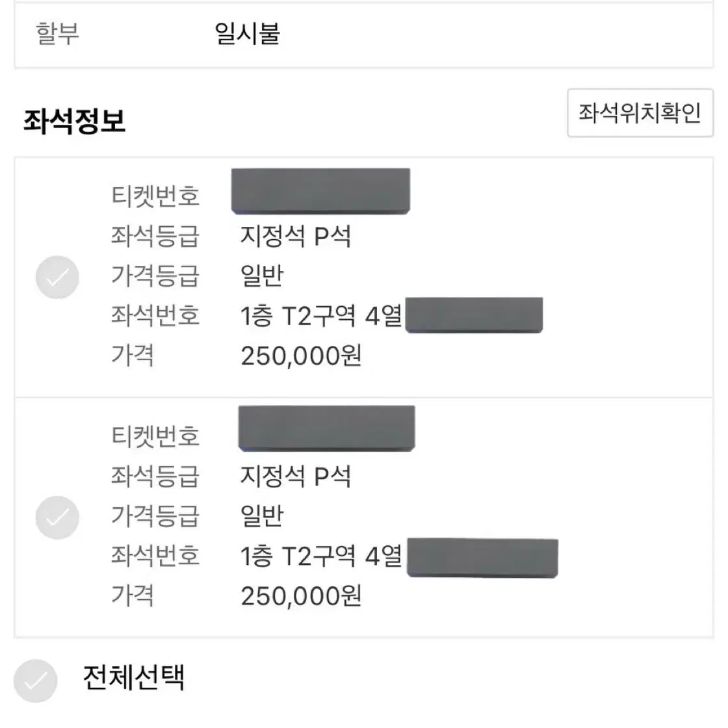Viewport: 728px width, 728px height.
Task: Click second ticket's 1층 T2구역 4열 seat number
Action: [x=321, y=556]
